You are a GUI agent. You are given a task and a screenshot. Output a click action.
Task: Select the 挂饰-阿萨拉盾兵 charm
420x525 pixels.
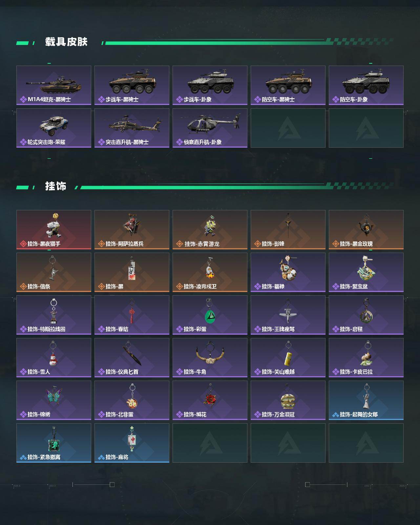click(132, 230)
